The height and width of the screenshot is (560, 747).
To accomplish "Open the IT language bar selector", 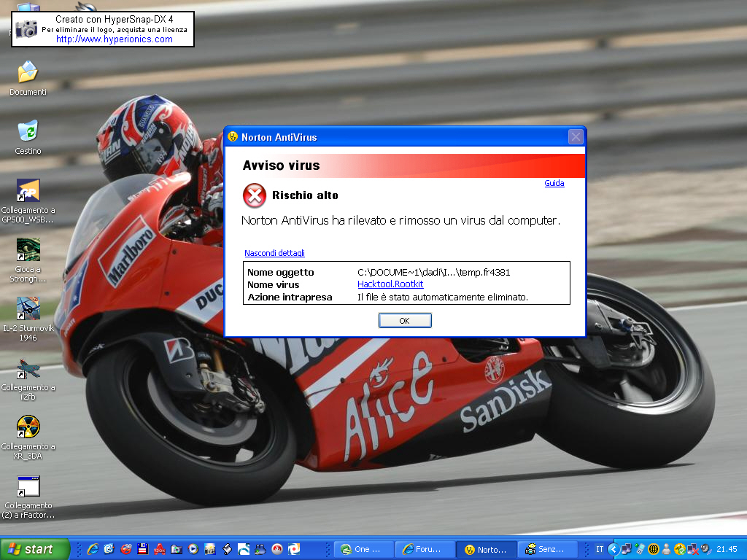I will tap(600, 549).
